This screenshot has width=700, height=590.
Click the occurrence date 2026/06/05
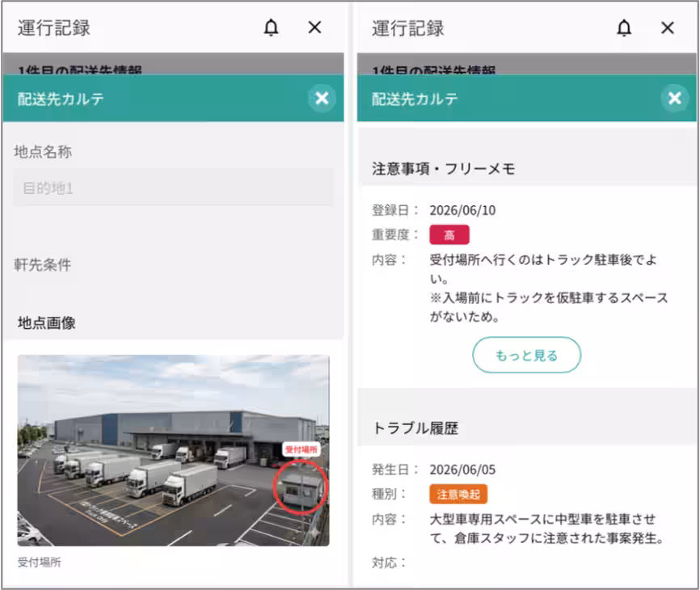click(x=462, y=470)
